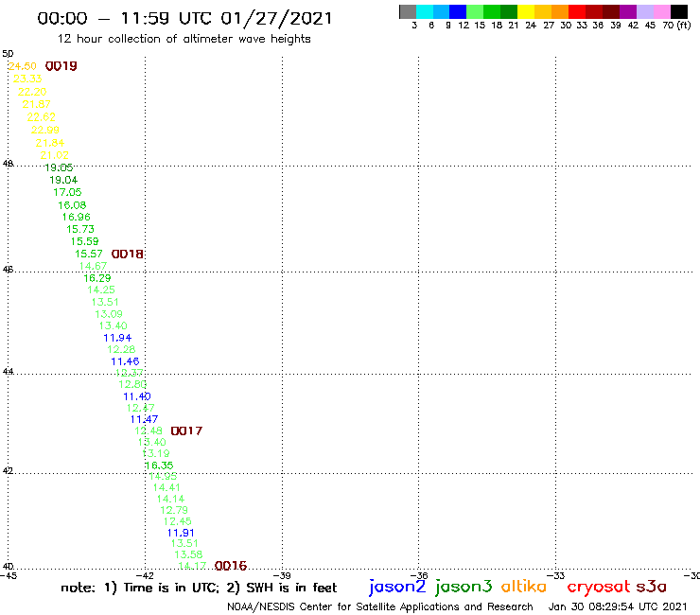This screenshot has width=700, height=615.
Task: Click the jason3 satellite legend label
Action: (464, 587)
